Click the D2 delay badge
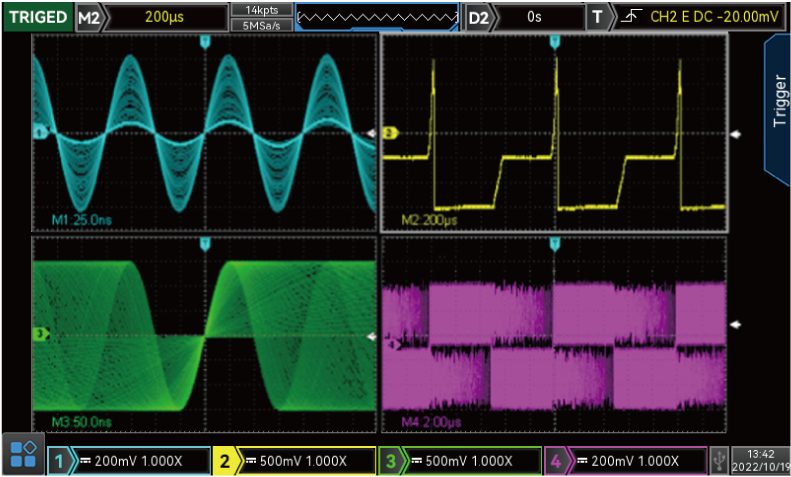791x477 pixels. tap(479, 17)
